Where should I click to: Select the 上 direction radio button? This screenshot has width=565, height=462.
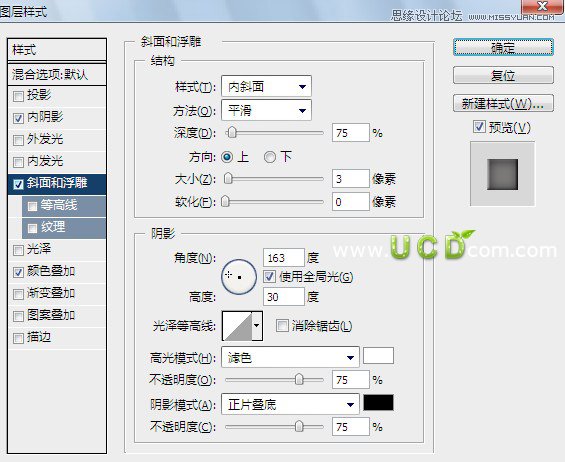pyautogui.click(x=227, y=157)
